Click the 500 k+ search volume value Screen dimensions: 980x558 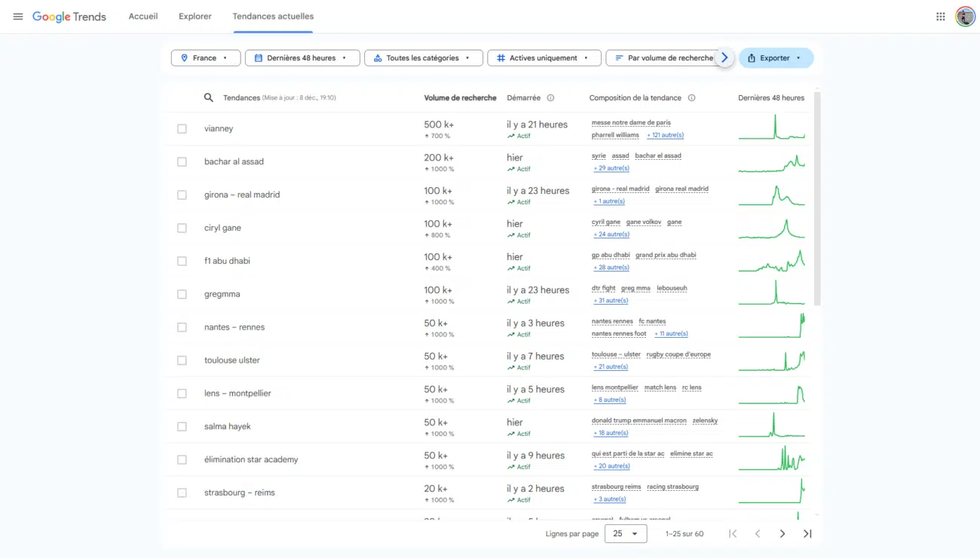click(438, 124)
